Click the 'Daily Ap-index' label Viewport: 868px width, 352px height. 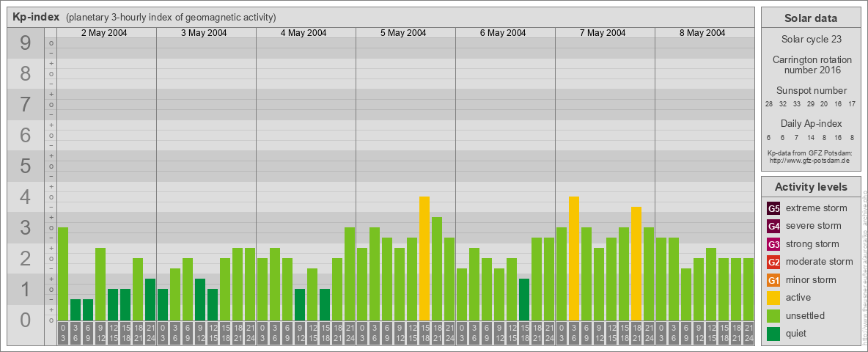pos(812,123)
